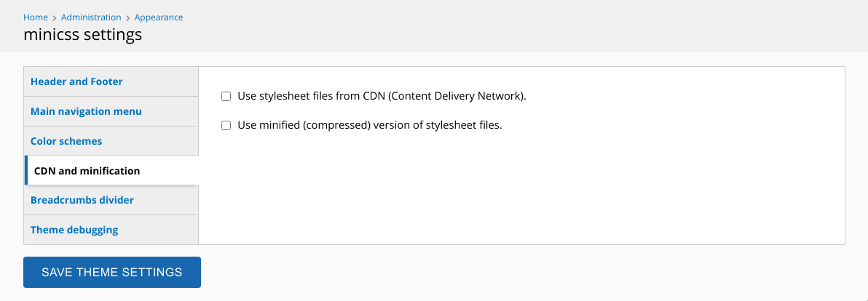Click the 'Use minified (compressed) version' label text

click(x=369, y=125)
